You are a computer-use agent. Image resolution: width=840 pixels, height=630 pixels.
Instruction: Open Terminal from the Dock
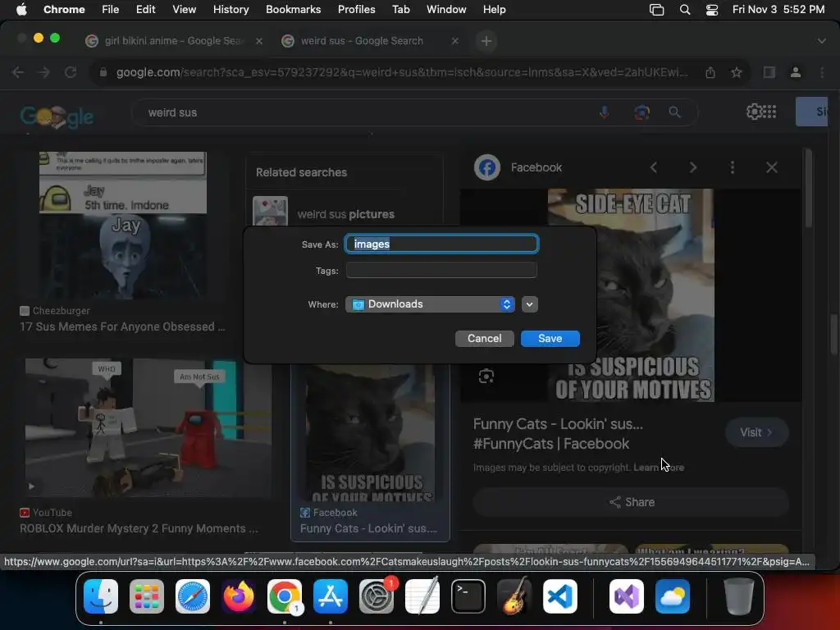(x=468, y=596)
